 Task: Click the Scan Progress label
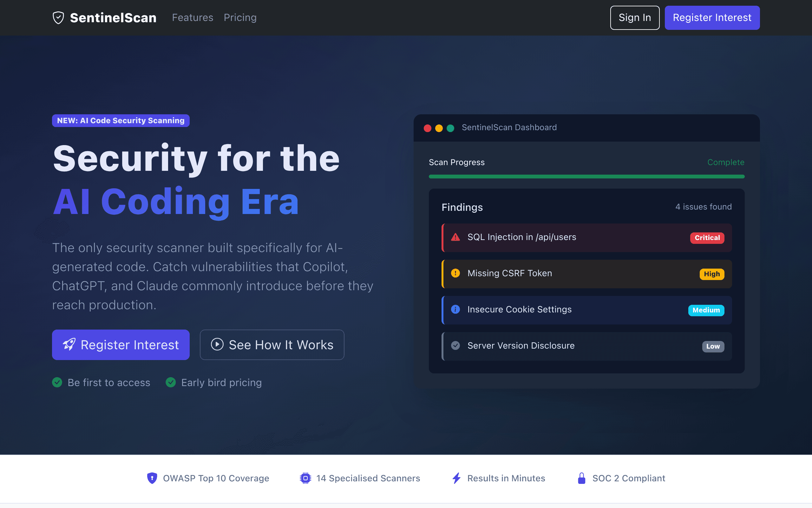pos(457,162)
